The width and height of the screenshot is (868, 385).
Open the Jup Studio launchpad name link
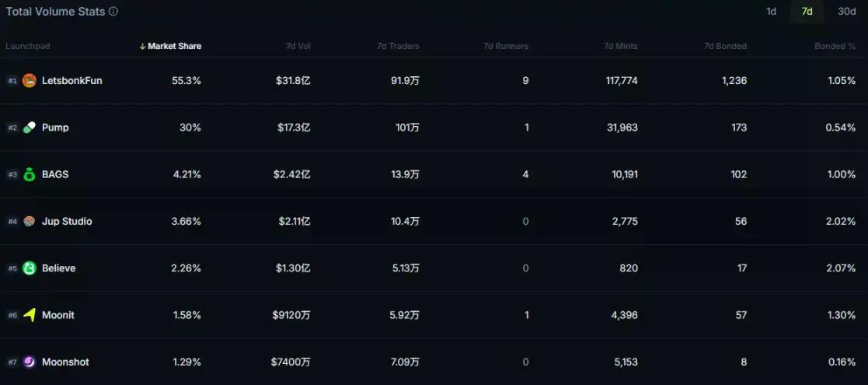click(67, 222)
